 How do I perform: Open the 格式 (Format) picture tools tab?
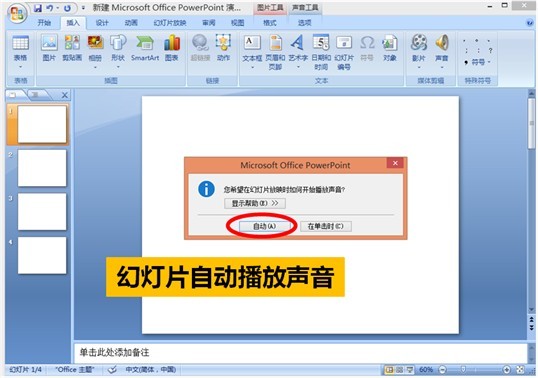(270, 23)
